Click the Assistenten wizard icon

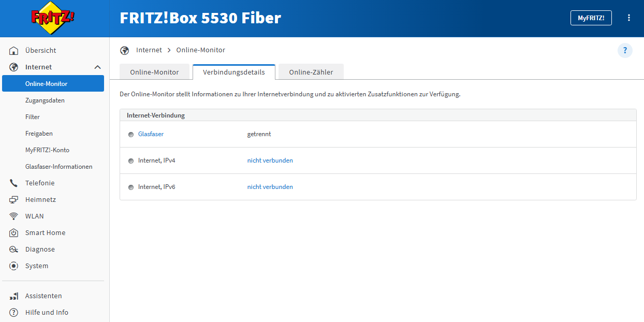(14, 296)
